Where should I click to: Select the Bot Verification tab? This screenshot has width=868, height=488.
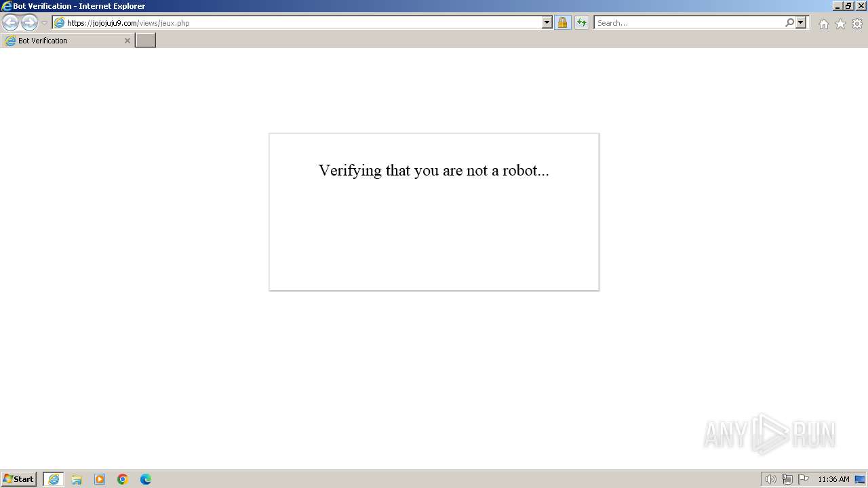tap(66, 41)
